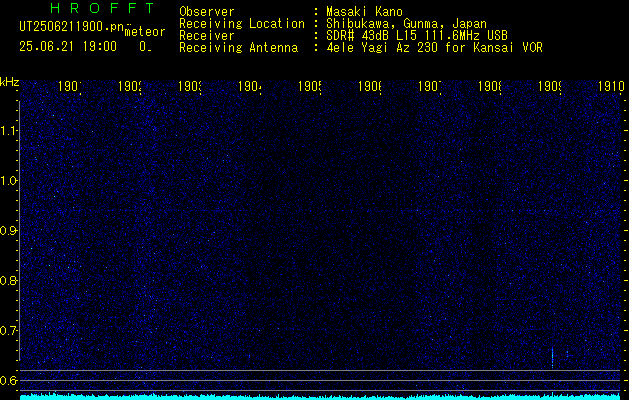Click the 1.0 kHz frequency label
629x400 pixels.
(x=9, y=181)
